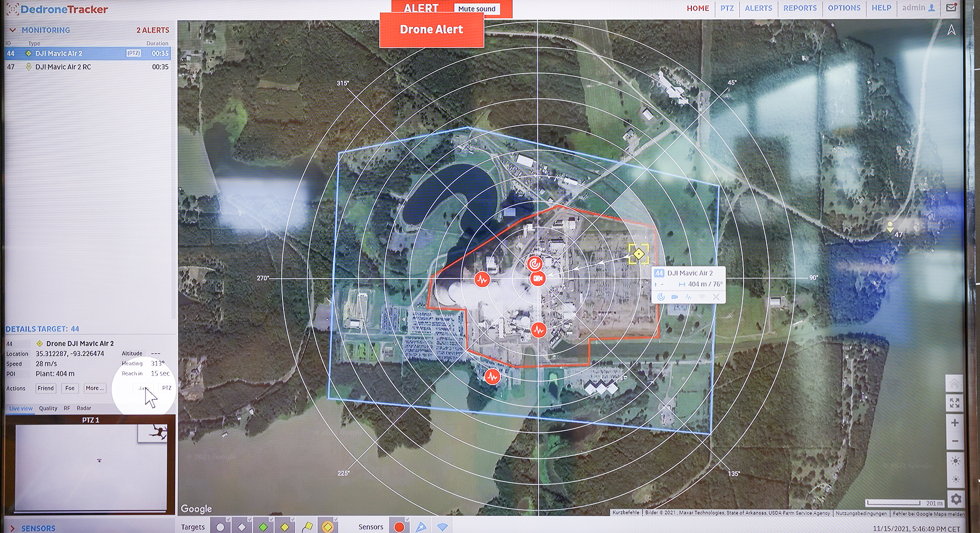Toggle the yellow remote-control tail target filter
This screenshot has height=533, width=980.
307,526
